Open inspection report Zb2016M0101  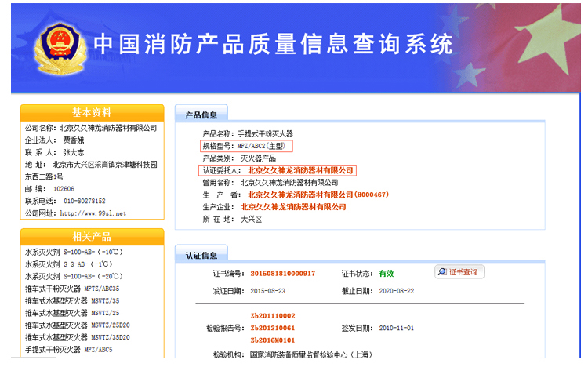click(273, 340)
